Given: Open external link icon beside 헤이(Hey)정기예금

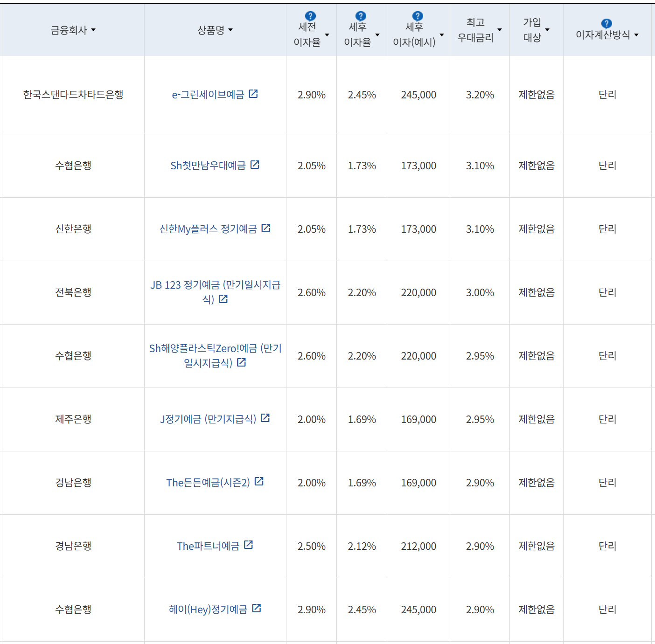Looking at the screenshot, I should (x=257, y=609).
